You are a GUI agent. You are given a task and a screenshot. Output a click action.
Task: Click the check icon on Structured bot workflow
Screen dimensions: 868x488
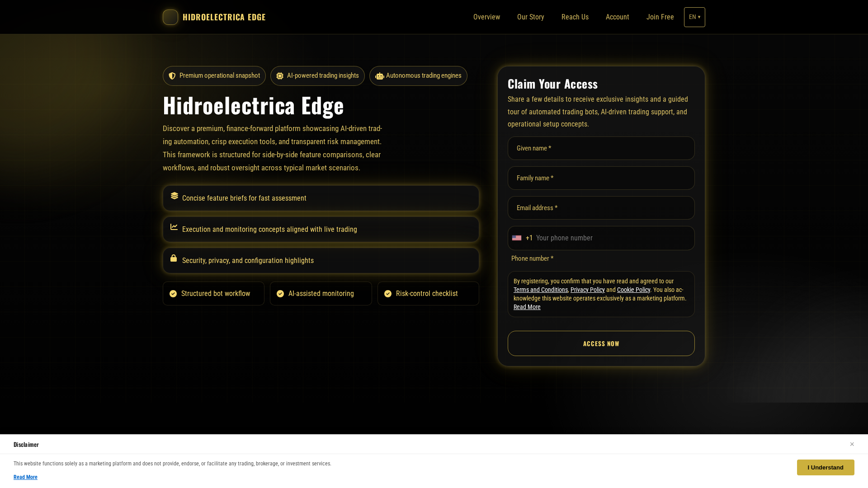point(173,294)
